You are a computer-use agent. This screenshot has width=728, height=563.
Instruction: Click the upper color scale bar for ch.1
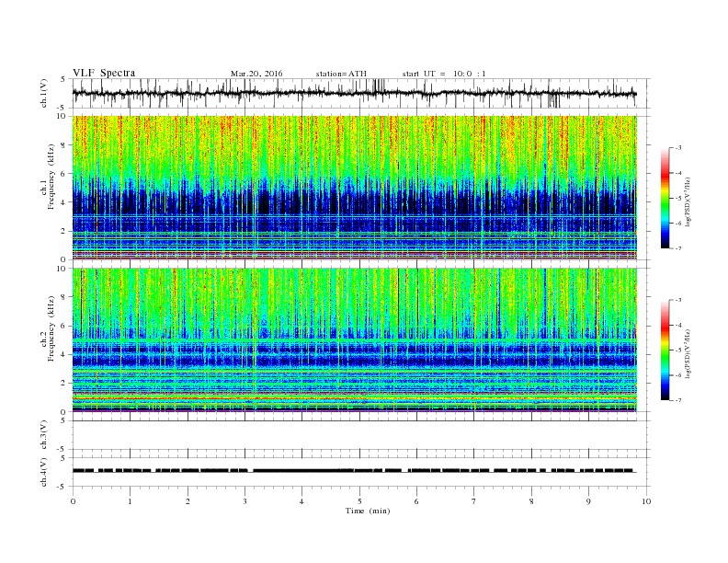tap(665, 198)
